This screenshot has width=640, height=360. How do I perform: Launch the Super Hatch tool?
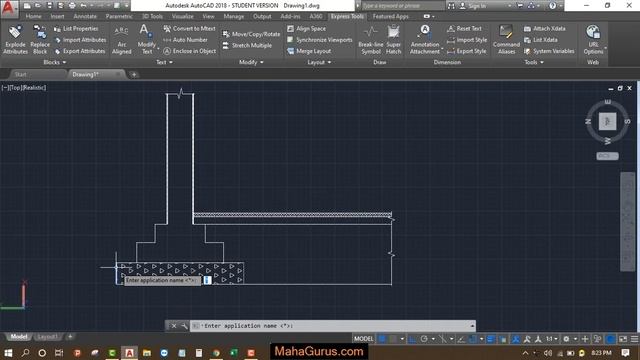[x=393, y=40]
